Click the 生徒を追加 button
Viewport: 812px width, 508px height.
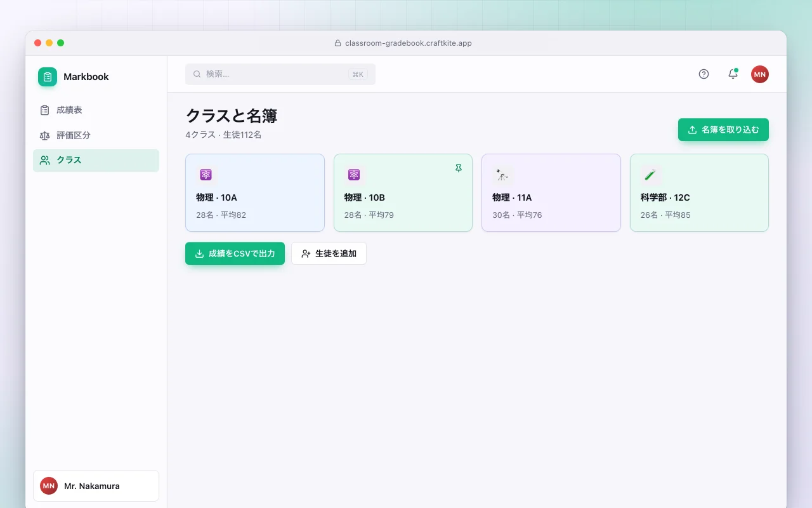pos(329,253)
